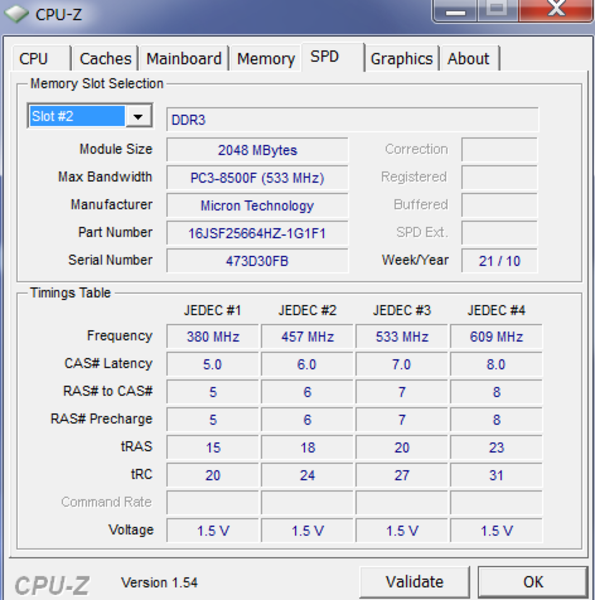Click the Validate button
This screenshot has width=595, height=600.
coord(414,582)
